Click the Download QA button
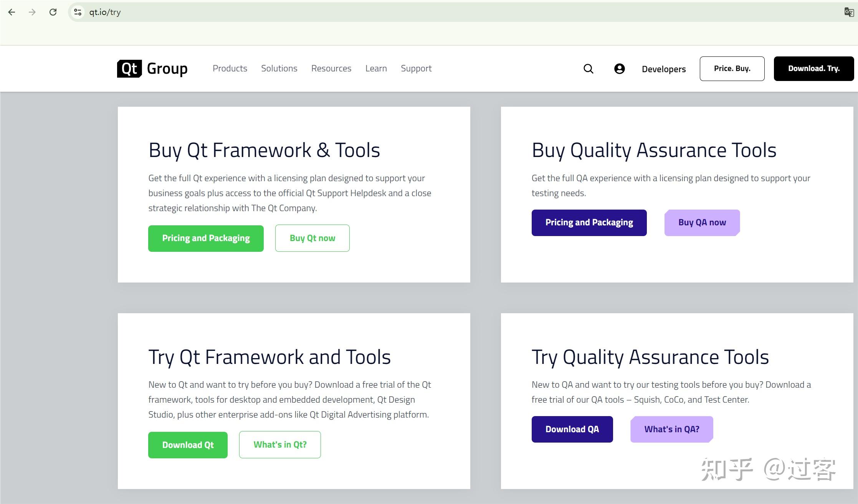858x504 pixels. pyautogui.click(x=572, y=429)
